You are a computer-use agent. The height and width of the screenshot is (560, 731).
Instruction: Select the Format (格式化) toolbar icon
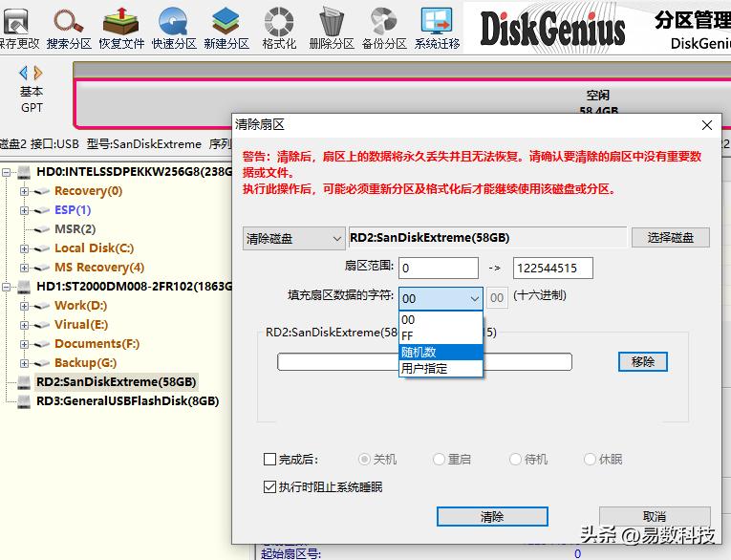279,27
